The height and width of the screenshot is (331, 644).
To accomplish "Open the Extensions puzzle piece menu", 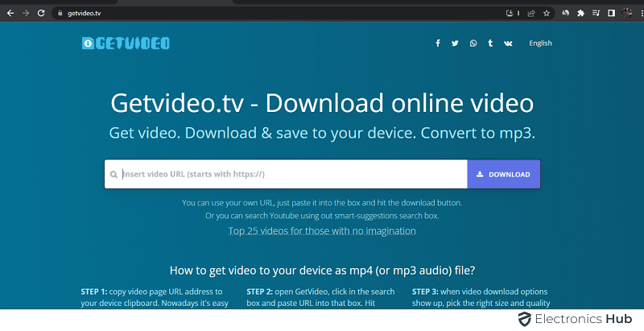I will (580, 13).
